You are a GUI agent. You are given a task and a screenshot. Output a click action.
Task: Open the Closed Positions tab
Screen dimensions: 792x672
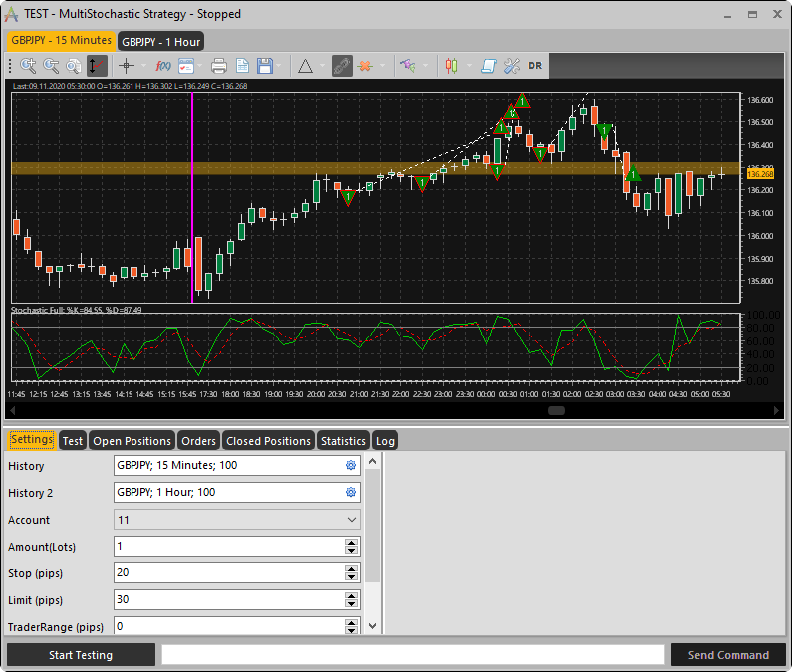(268, 441)
